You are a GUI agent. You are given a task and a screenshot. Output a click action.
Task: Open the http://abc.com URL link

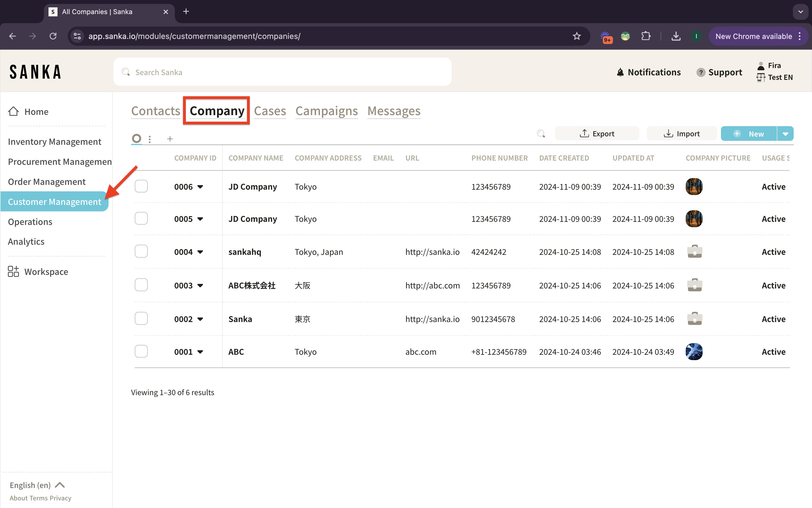coord(433,285)
